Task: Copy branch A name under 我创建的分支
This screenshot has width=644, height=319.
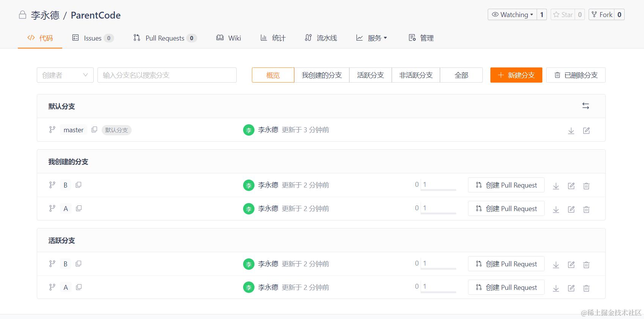Action: (79, 208)
